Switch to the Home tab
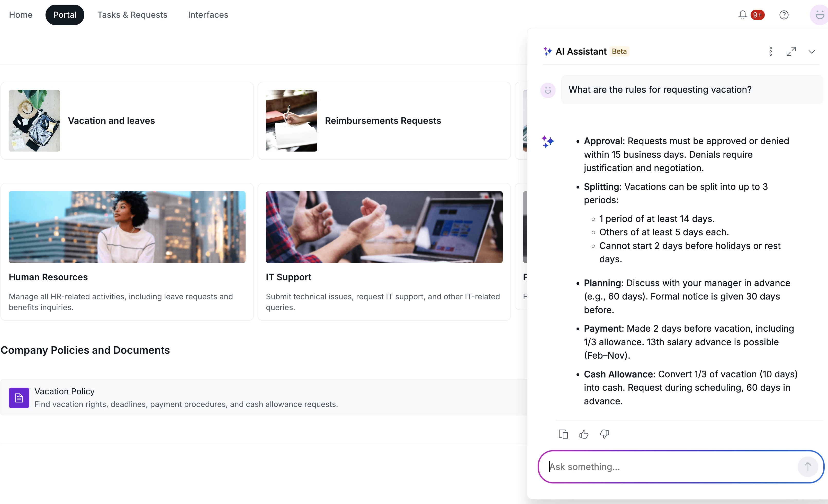The height and width of the screenshot is (504, 828). point(21,15)
